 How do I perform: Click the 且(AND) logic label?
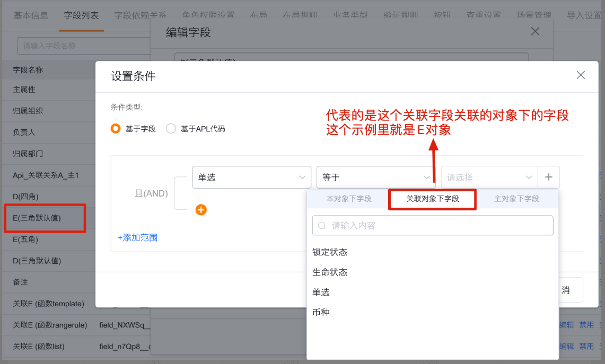[x=151, y=193]
